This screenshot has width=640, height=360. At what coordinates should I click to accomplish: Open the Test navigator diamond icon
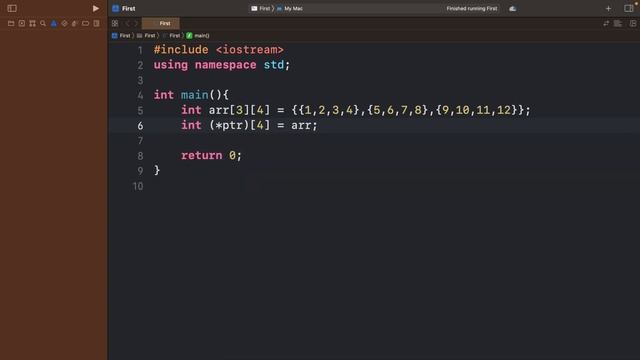click(64, 24)
